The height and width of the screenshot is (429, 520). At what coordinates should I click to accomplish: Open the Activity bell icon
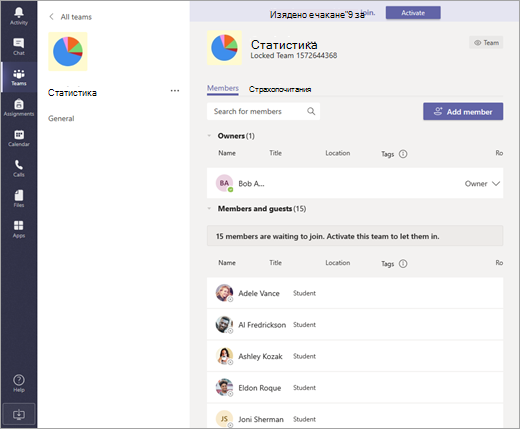click(x=19, y=13)
